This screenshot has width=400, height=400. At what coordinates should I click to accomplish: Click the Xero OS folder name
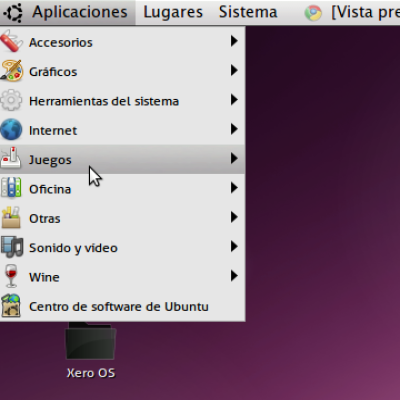point(91,373)
